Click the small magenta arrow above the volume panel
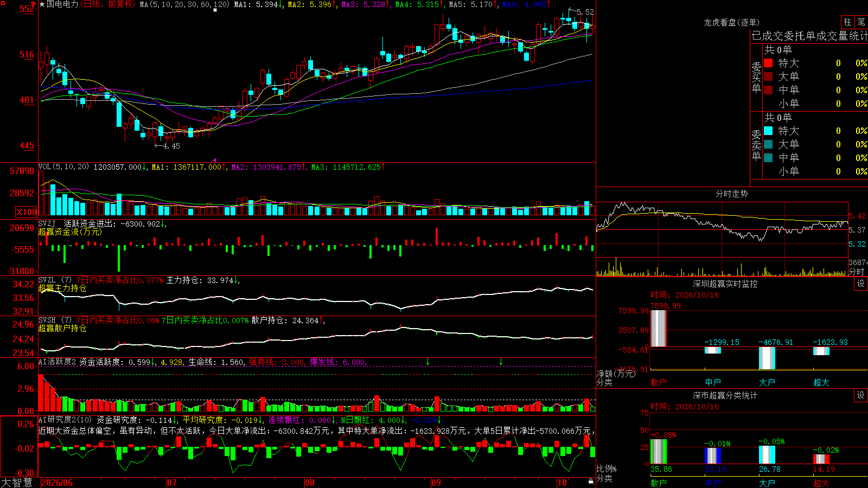Image resolution: width=868 pixels, height=488 pixels. point(214,160)
